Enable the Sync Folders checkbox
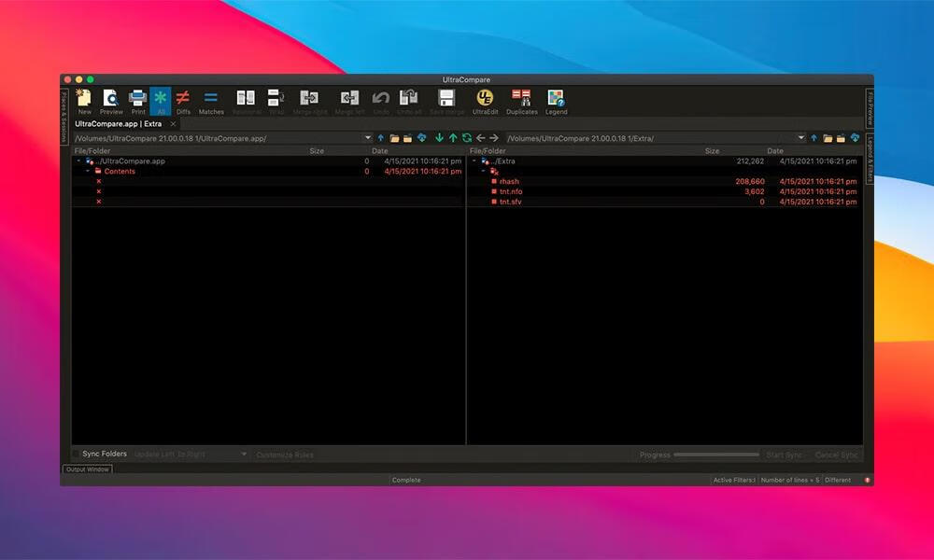This screenshot has height=560, width=934. (x=77, y=455)
